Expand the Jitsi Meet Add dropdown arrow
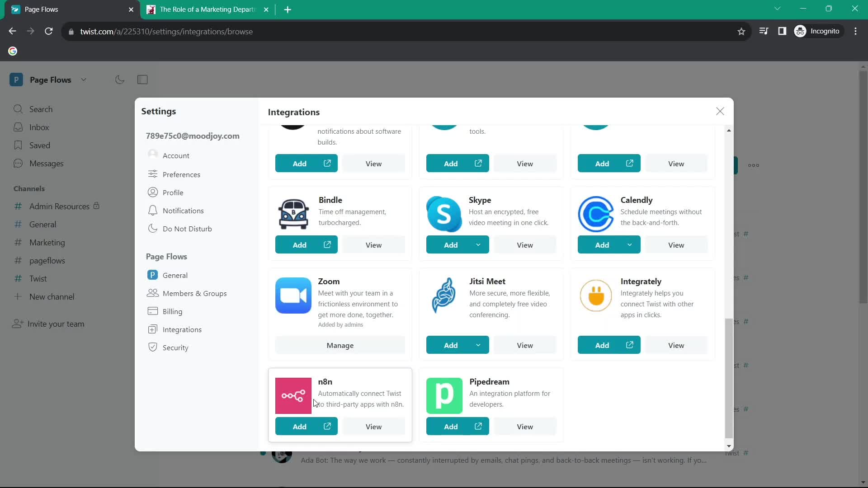Image resolution: width=868 pixels, height=488 pixels. tap(478, 345)
